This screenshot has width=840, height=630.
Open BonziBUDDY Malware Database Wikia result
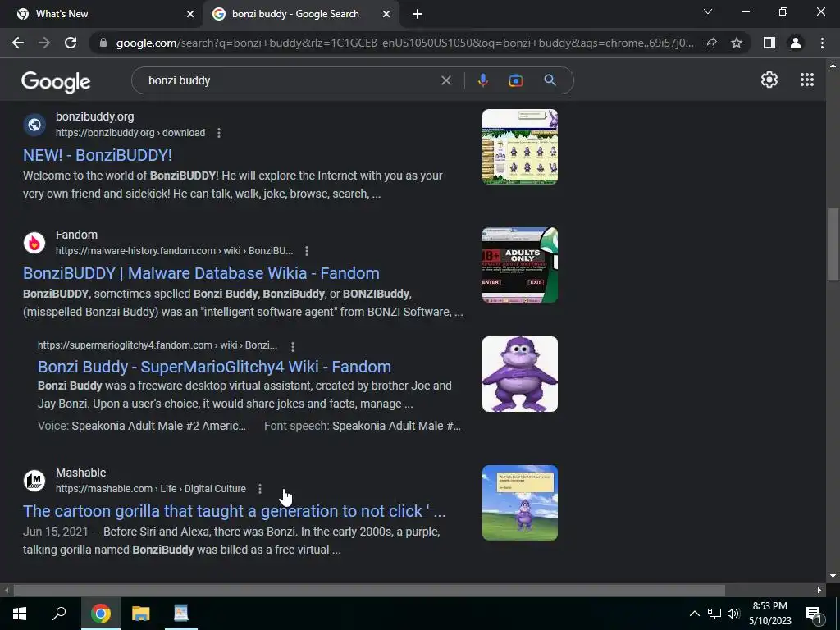tap(201, 273)
